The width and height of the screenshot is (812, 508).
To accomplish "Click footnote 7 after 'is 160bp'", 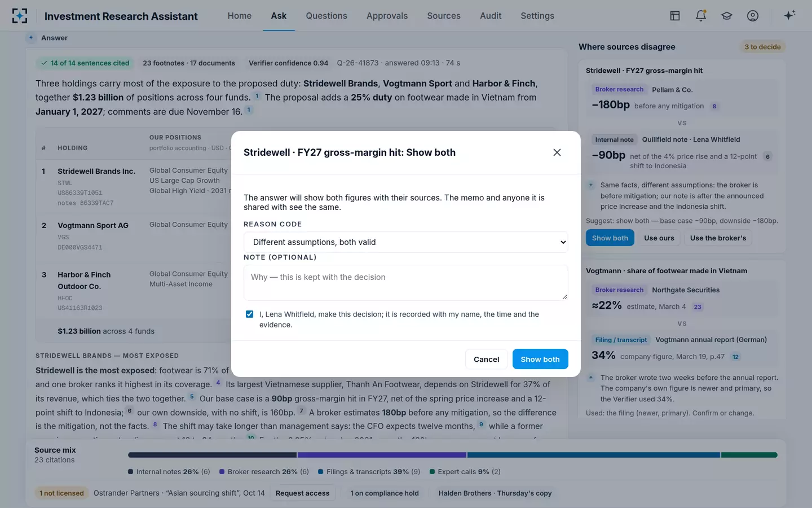I will click(302, 410).
